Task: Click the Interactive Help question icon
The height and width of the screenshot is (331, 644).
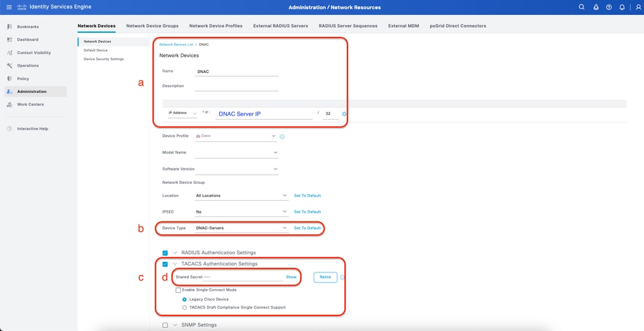Action: click(x=10, y=128)
